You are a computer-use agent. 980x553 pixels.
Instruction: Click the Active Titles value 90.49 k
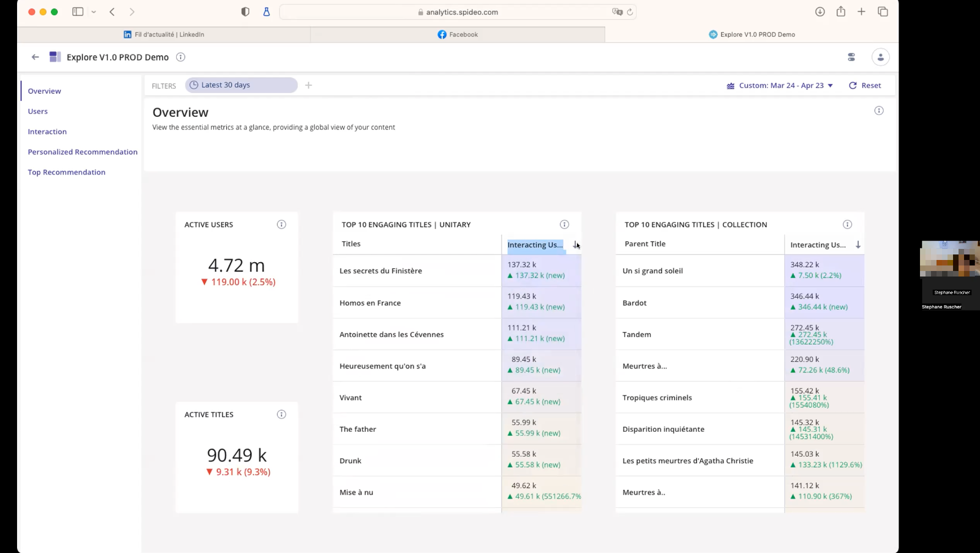tap(237, 456)
